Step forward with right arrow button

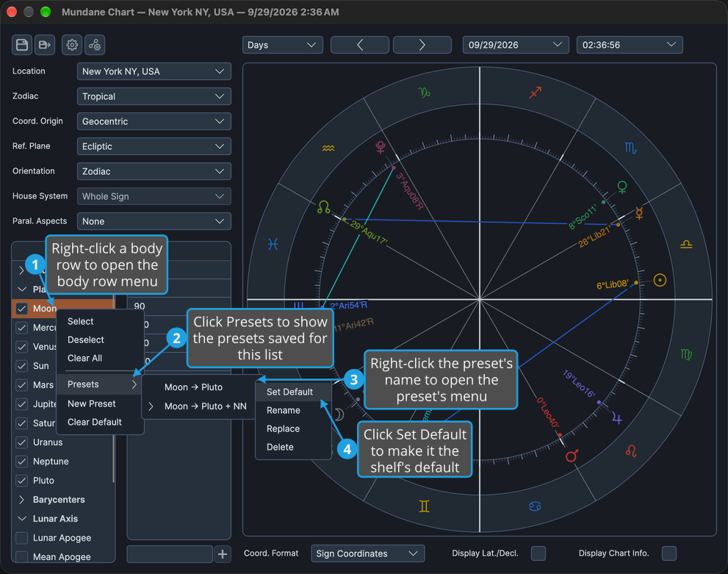point(422,45)
